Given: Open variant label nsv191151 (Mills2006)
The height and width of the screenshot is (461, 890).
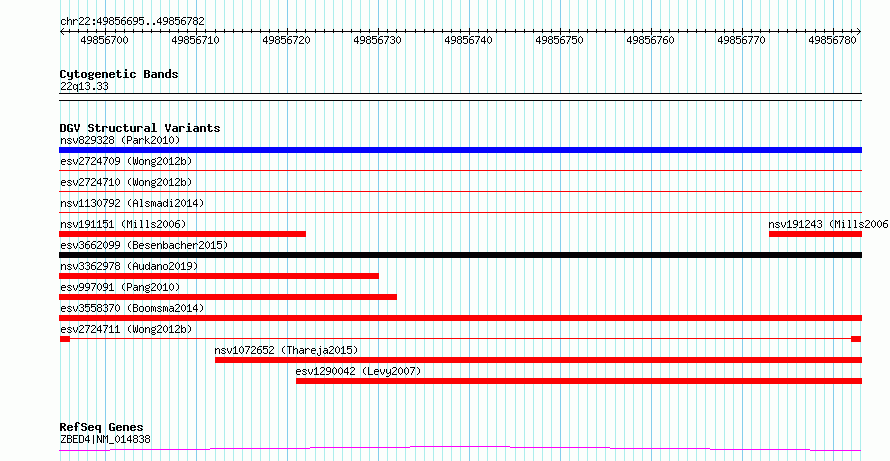Looking at the screenshot, I should pyautogui.click(x=123, y=224).
